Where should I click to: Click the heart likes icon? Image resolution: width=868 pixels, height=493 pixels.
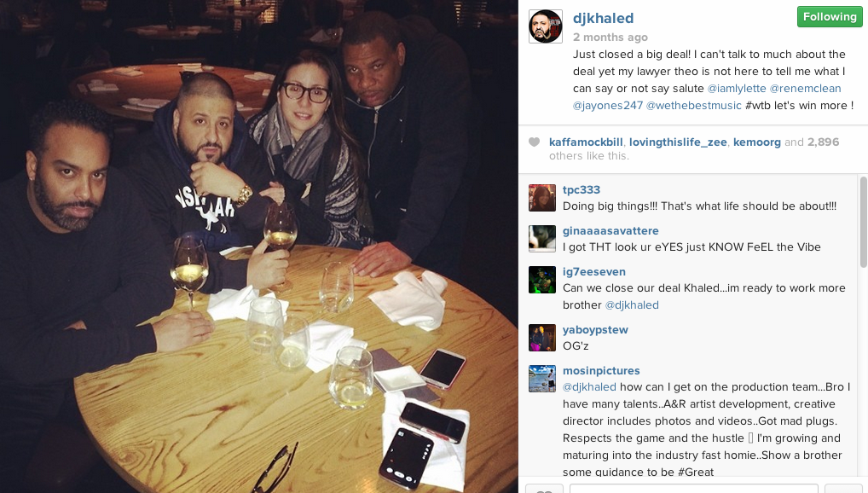pyautogui.click(x=535, y=142)
